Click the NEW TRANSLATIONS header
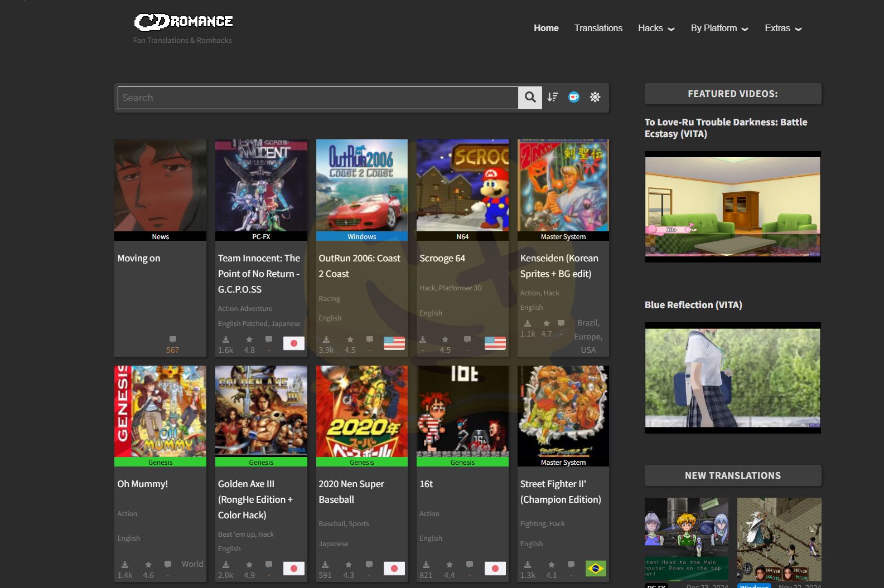This screenshot has height=588, width=884. [733, 475]
